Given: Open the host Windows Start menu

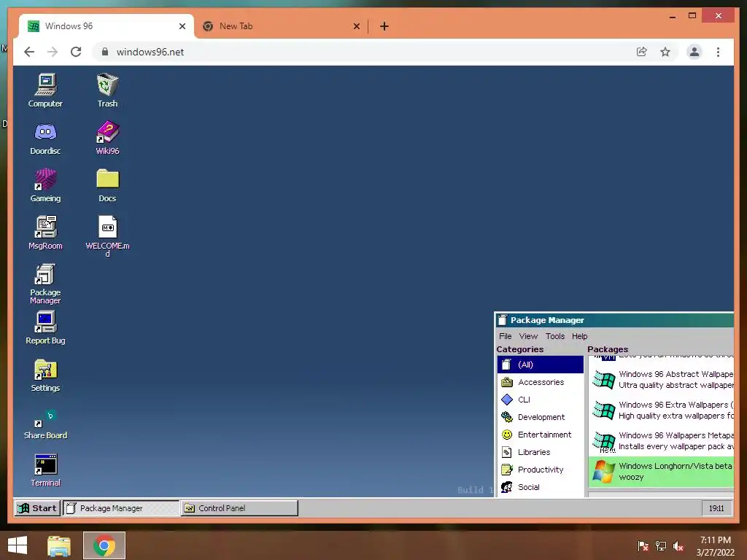Looking at the screenshot, I should point(18,545).
